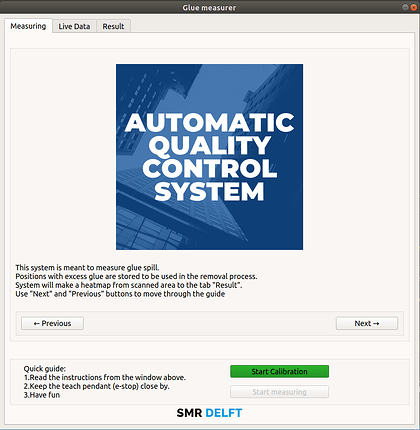Select the Measuring tab

pos(28,26)
